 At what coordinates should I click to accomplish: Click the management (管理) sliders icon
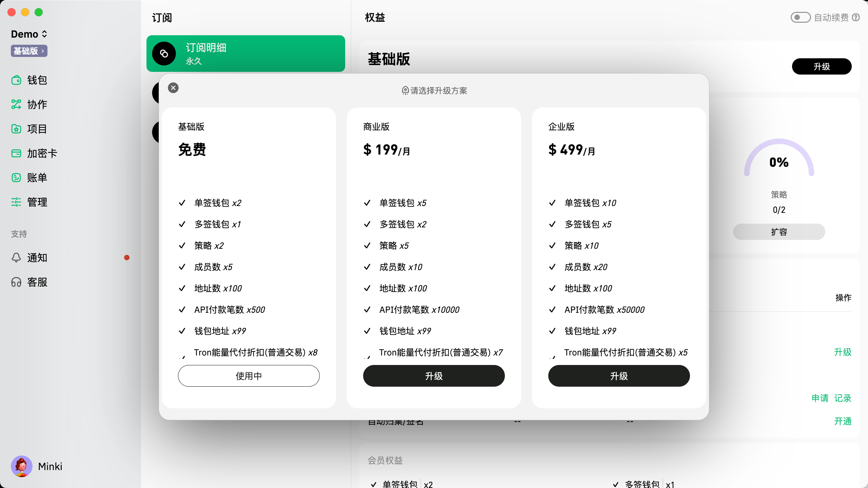pos(16,202)
